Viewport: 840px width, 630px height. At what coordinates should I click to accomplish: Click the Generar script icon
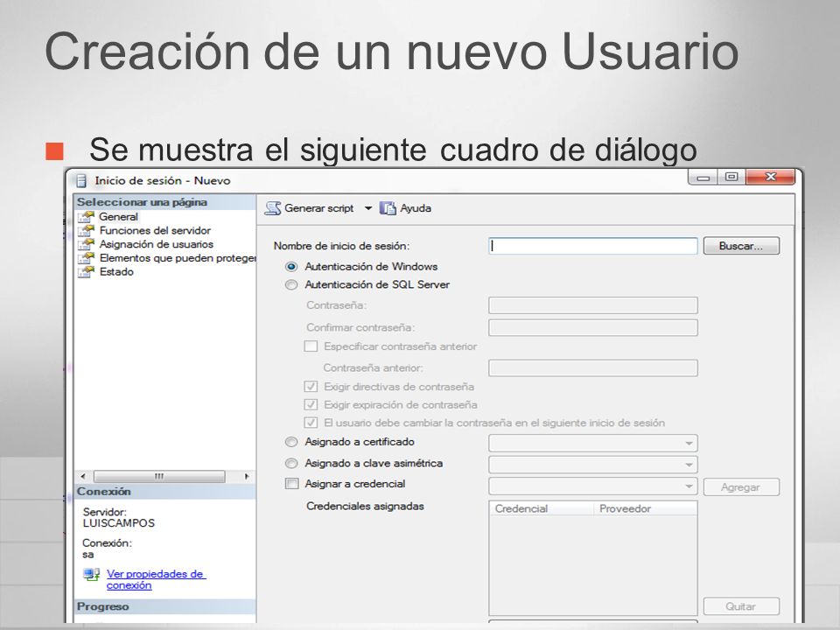pos(273,208)
